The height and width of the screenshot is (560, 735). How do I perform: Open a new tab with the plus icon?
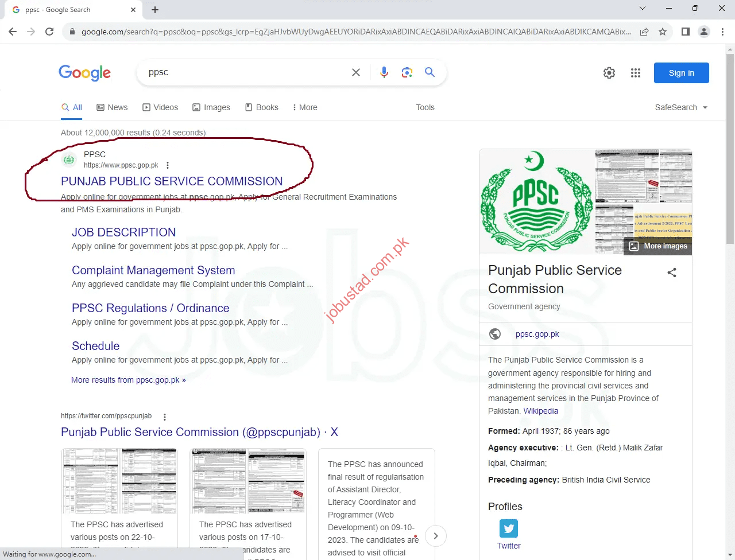[155, 10]
